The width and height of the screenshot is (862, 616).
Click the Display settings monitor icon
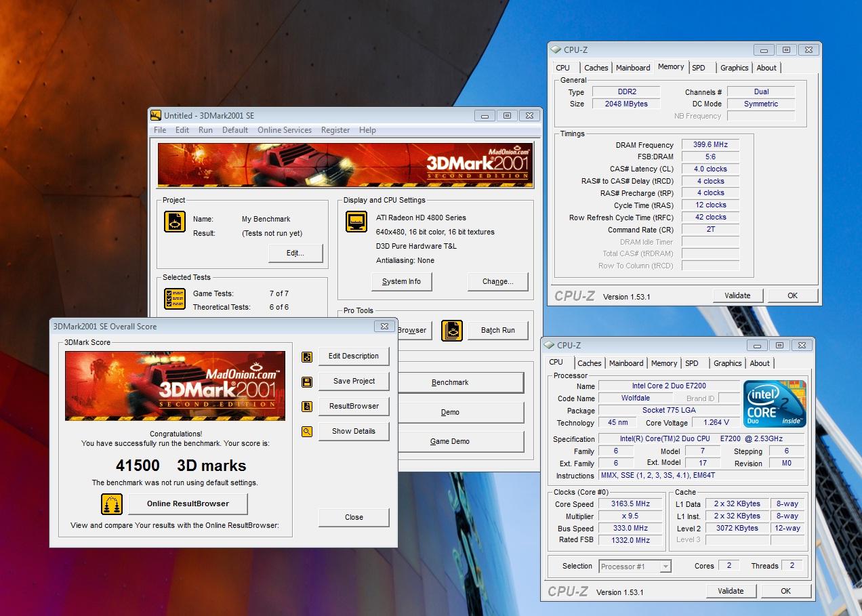pos(356,222)
